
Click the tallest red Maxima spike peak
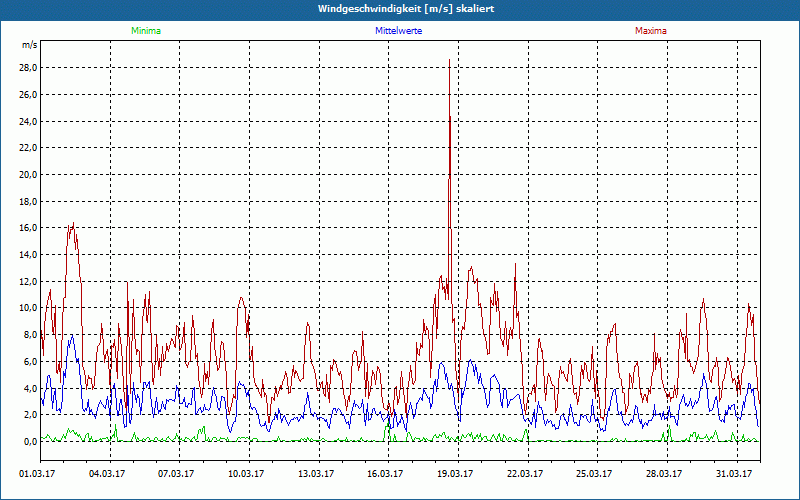[449, 60]
